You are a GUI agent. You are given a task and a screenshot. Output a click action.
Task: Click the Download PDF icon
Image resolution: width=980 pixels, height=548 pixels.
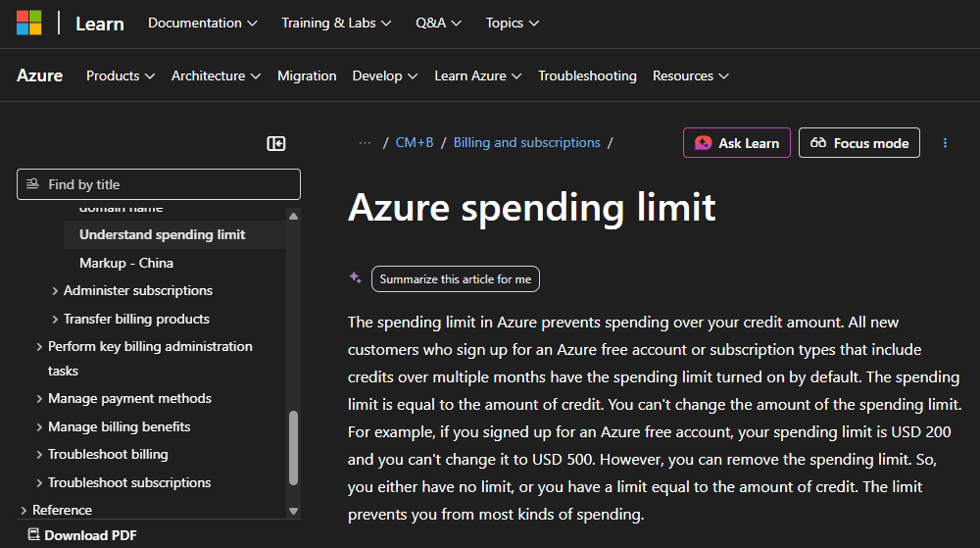pyautogui.click(x=33, y=535)
